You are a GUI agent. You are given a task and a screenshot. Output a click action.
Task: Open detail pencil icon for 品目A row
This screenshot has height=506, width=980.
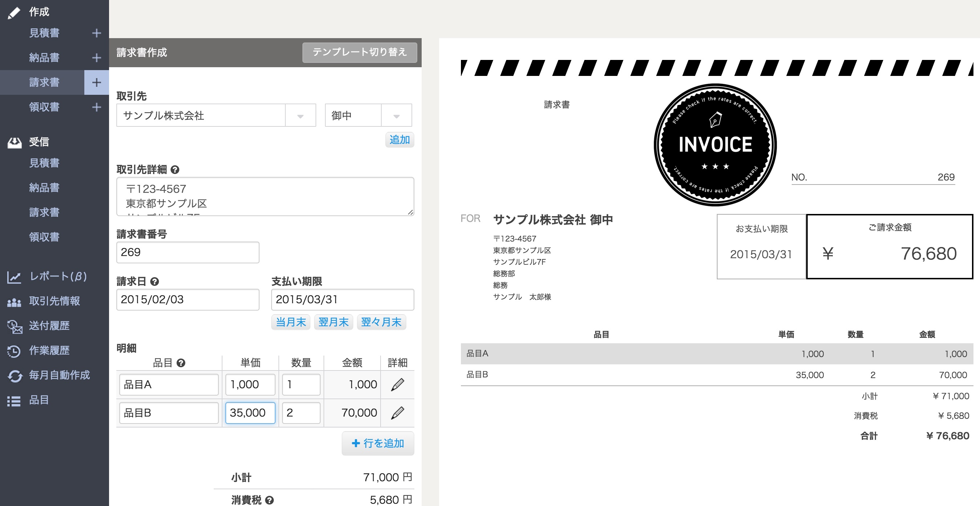point(397,384)
